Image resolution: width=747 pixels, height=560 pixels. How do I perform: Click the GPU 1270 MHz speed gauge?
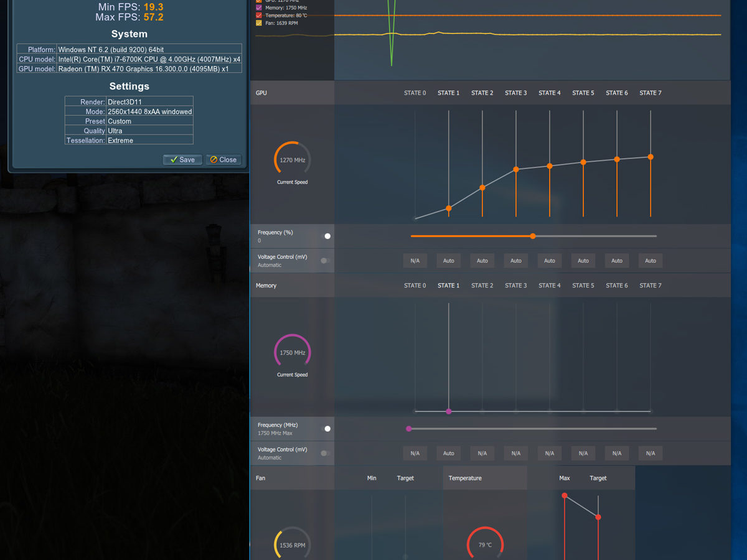292,160
